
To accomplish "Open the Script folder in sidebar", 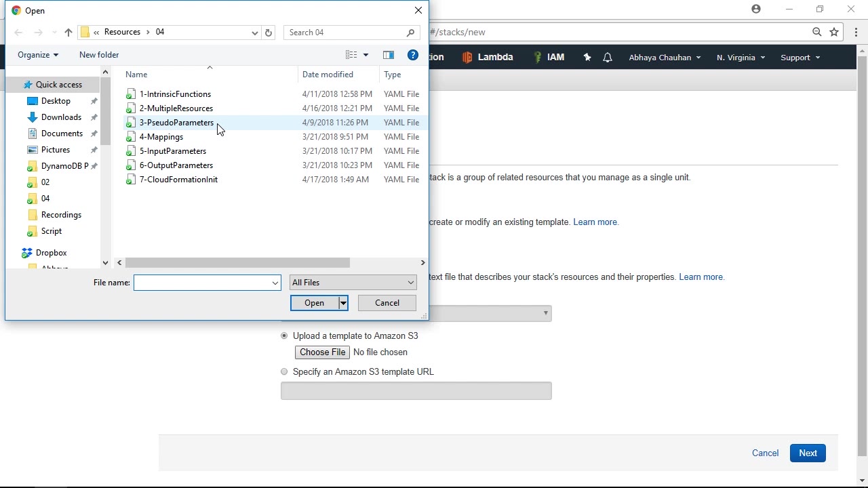I will coord(52,231).
